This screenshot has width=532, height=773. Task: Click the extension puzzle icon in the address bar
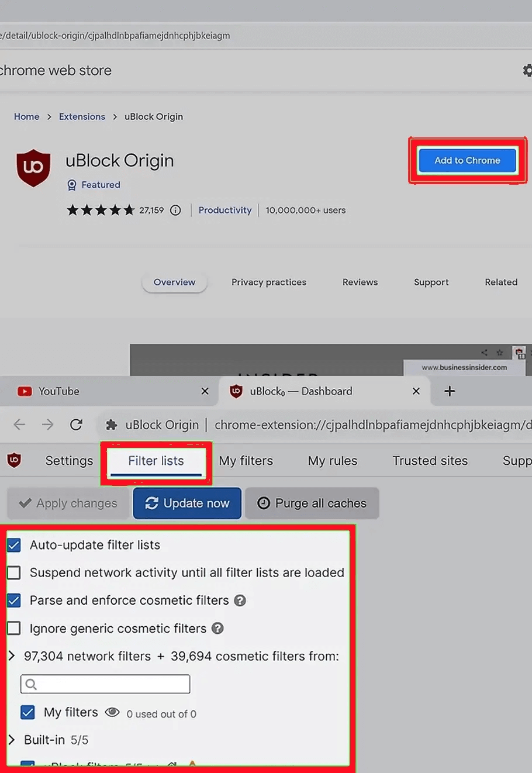tap(111, 425)
